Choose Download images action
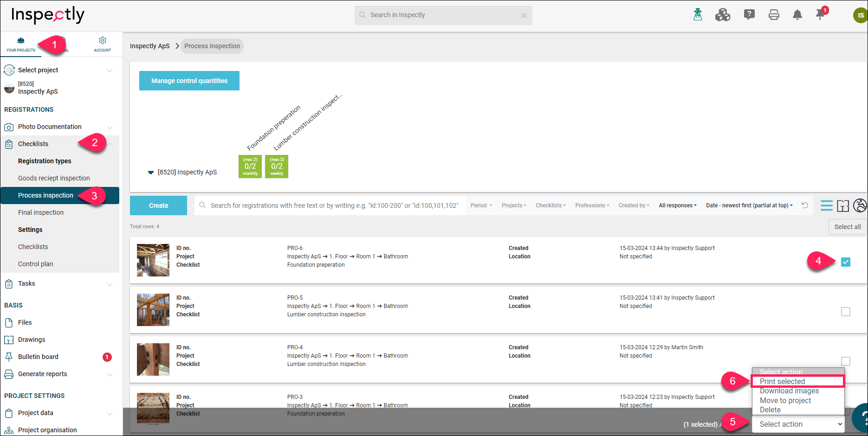 pos(797,391)
